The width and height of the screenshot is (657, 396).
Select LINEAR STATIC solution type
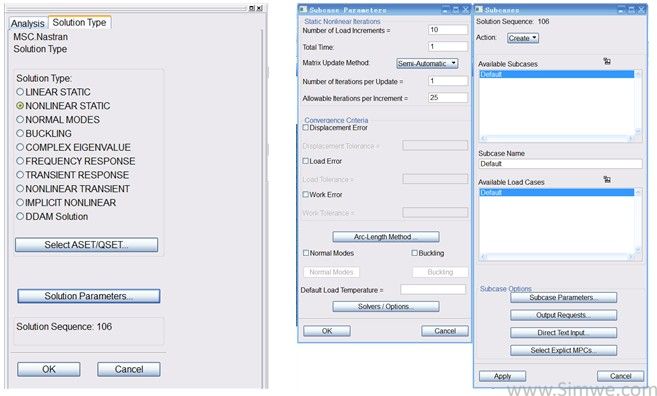(x=53, y=92)
